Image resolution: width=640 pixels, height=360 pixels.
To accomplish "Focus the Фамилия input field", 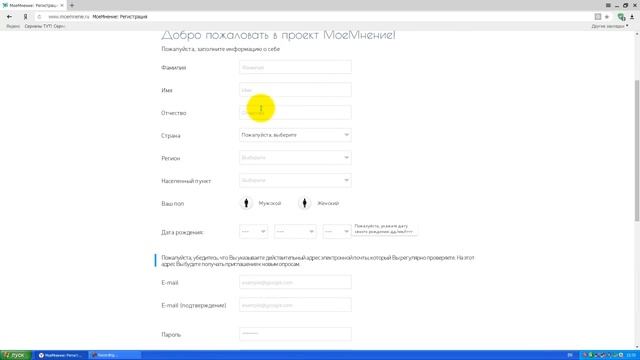I will (295, 67).
